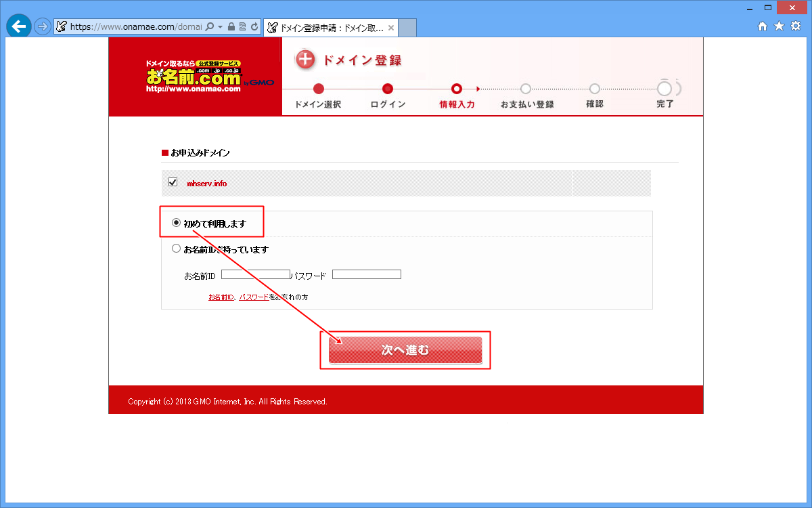
Task: Click the お名前.com logo
Action: [x=194, y=76]
